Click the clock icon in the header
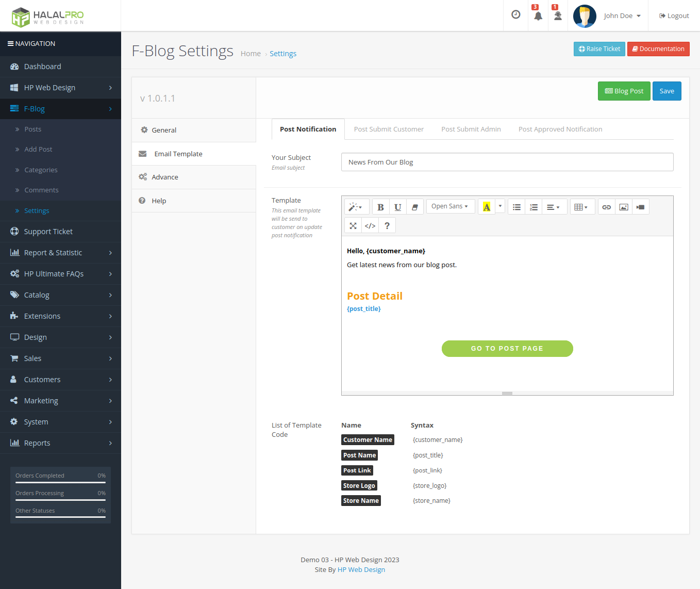The width and height of the screenshot is (700, 589). click(515, 15)
